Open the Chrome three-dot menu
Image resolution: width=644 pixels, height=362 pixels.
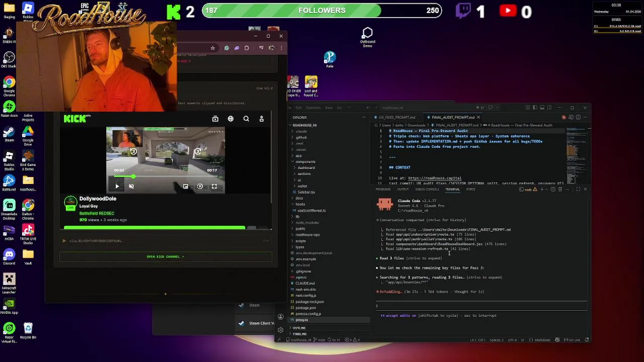(281, 48)
